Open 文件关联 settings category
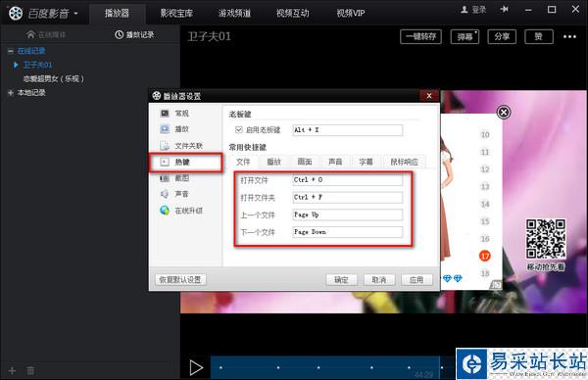Screen dimensions: 588x380 point(182,145)
